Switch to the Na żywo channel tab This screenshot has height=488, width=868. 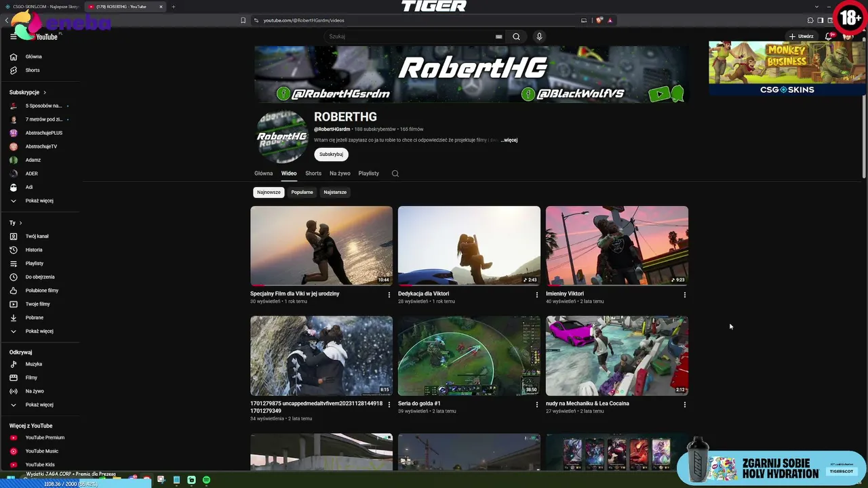pos(340,174)
